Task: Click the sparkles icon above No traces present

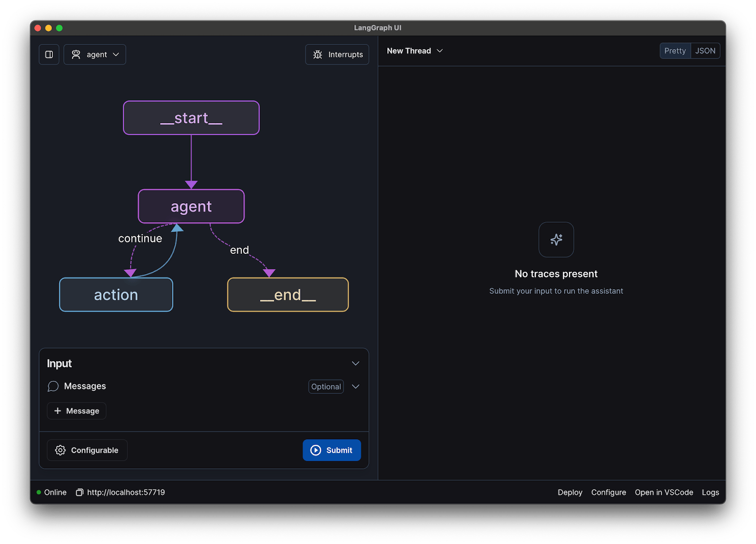Action: pyautogui.click(x=556, y=240)
